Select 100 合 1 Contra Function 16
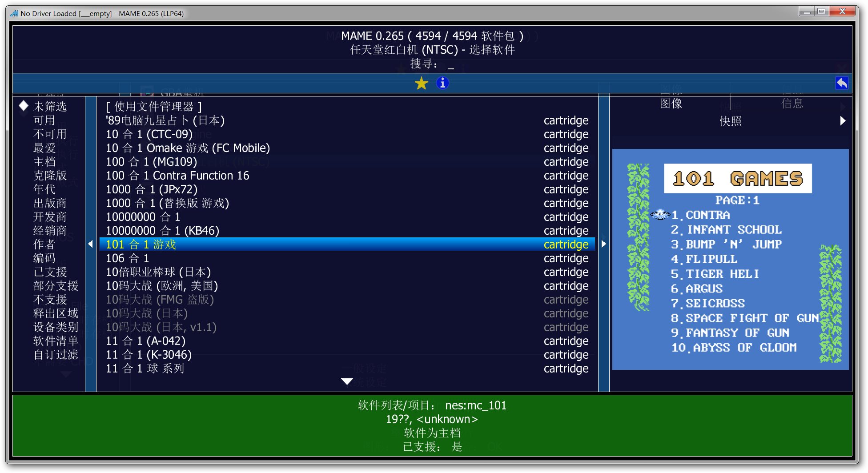This screenshot has width=868, height=473. (347, 176)
